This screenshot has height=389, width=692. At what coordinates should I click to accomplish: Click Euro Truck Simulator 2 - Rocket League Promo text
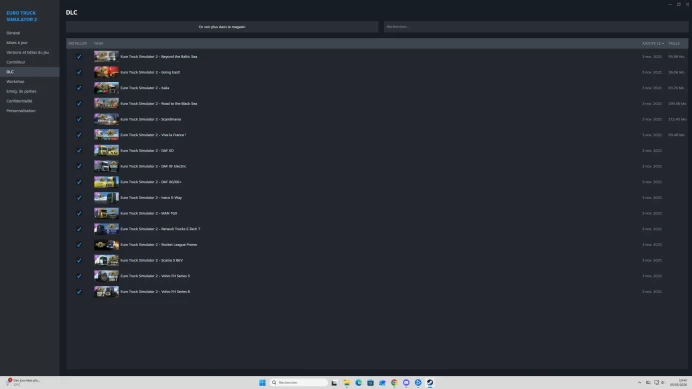pos(159,245)
